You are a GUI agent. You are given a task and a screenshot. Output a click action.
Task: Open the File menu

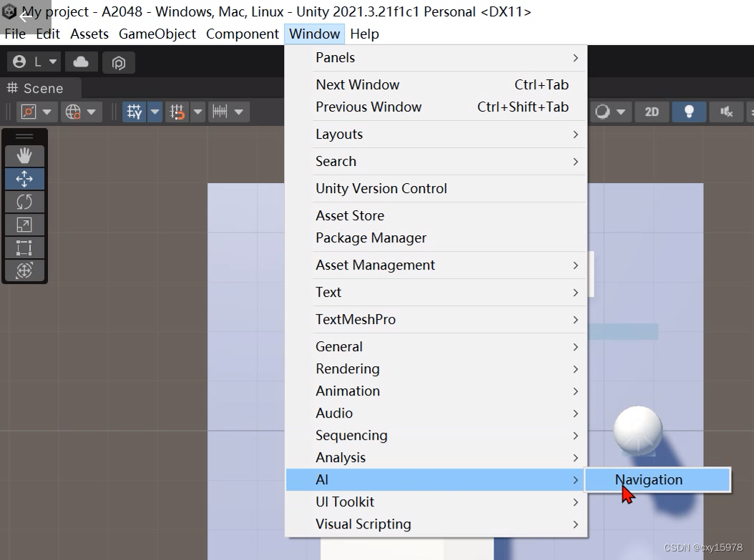(15, 34)
